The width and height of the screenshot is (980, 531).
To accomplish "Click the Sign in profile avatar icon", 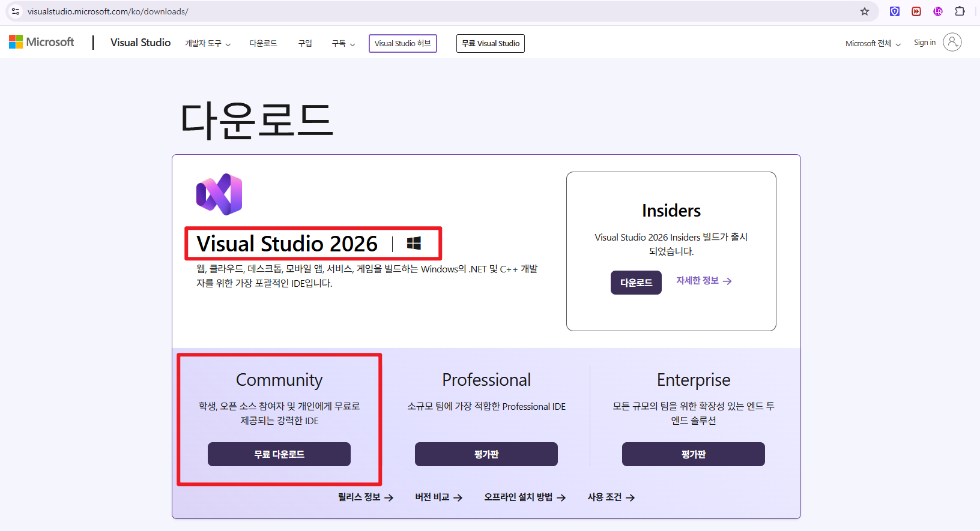I will (952, 42).
